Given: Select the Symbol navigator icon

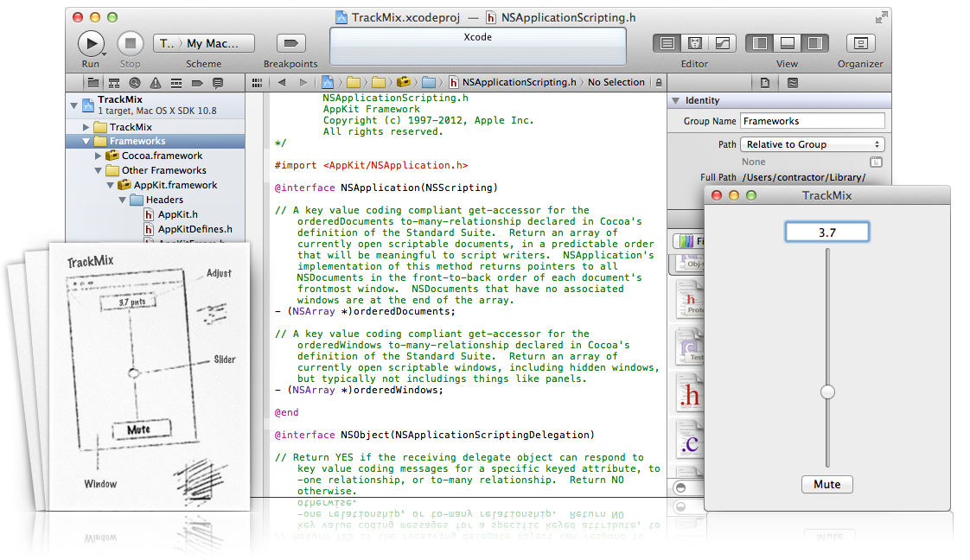Looking at the screenshot, I should click(114, 83).
